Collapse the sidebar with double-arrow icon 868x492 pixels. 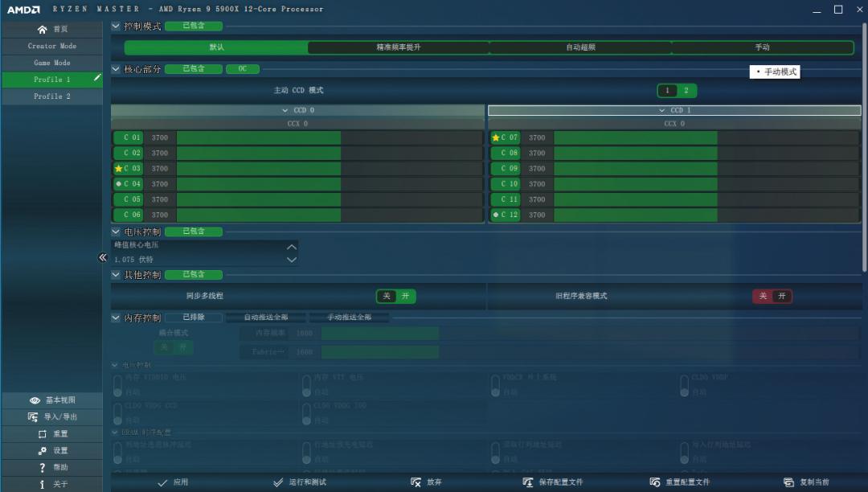click(x=102, y=257)
